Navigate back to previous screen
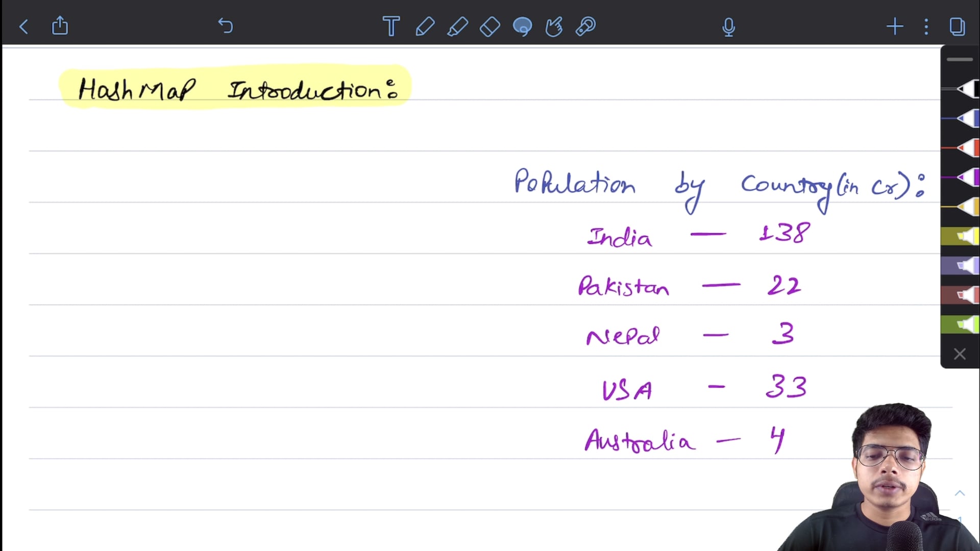Screen dimensions: 980x551 pos(23,26)
